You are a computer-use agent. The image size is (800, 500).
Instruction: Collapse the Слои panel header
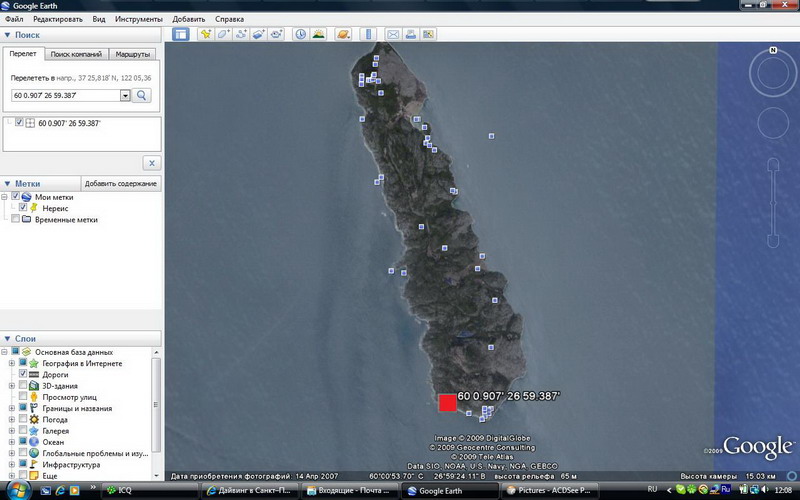[x=8, y=339]
